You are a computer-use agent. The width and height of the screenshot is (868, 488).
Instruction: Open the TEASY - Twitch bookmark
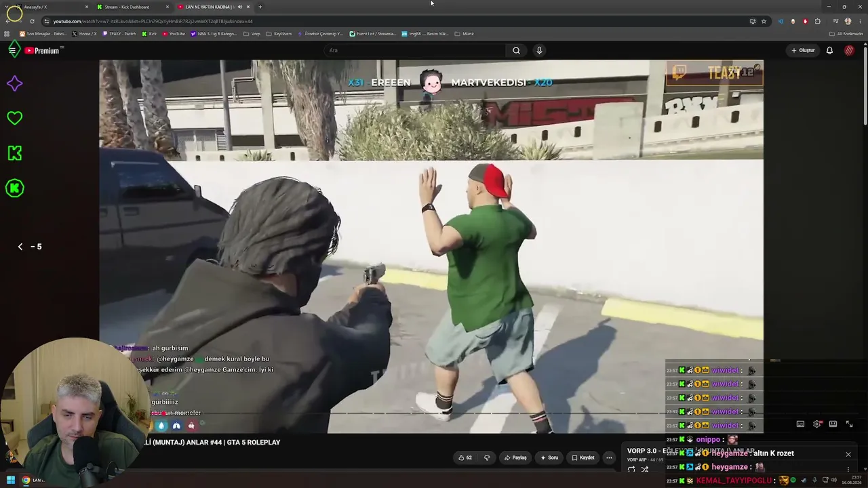119,34
